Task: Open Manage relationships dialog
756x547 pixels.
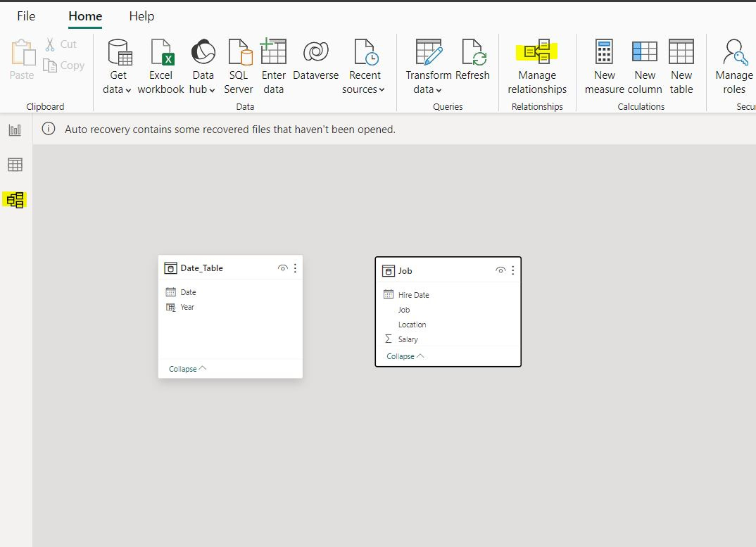Action: (537, 67)
